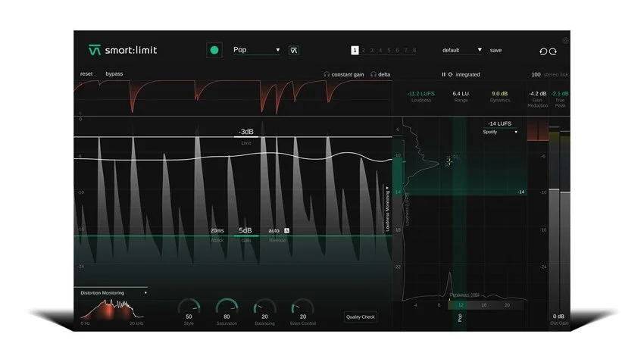
Task: Toggle the auto release A badge
Action: click(x=286, y=231)
